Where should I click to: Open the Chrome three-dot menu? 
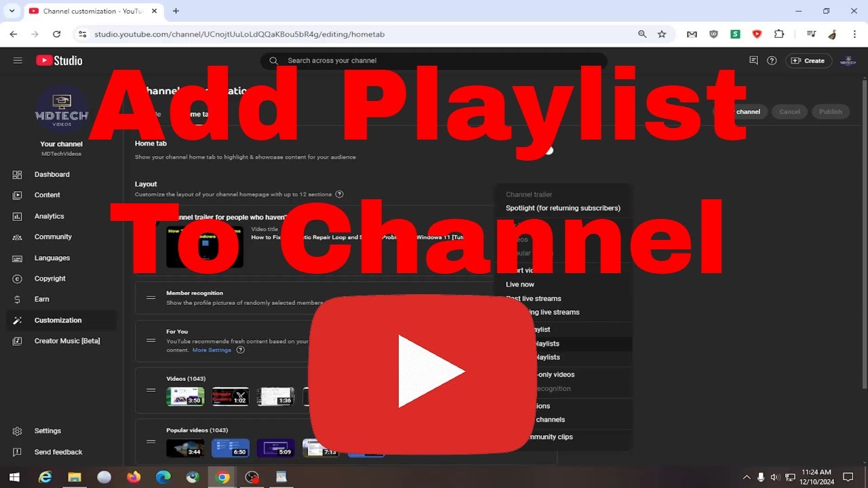coord(854,34)
